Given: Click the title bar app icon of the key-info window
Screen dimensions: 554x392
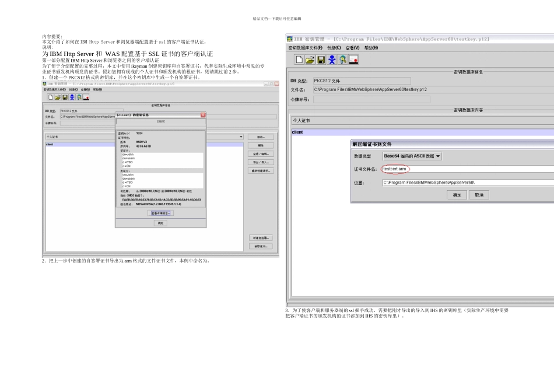Looking at the screenshot, I should coord(44,84).
